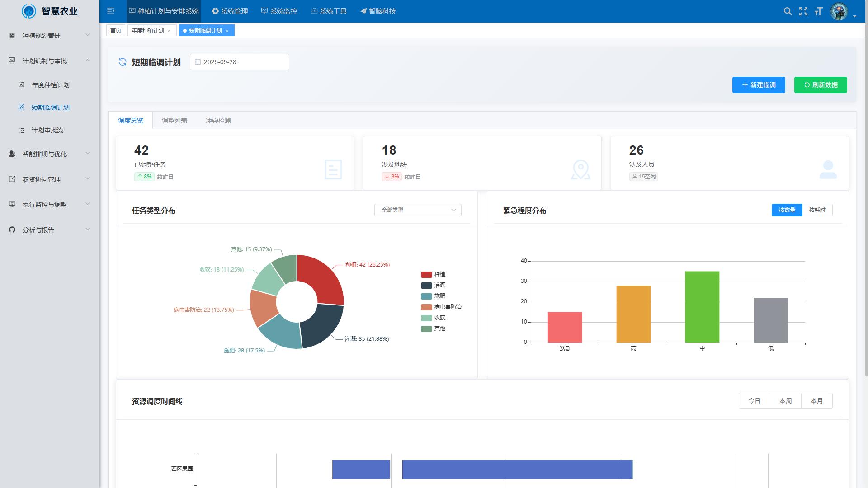Viewport: 868px width, 488px height.
Task: Toggle the 种植 red legend swatch
Action: [426, 274]
